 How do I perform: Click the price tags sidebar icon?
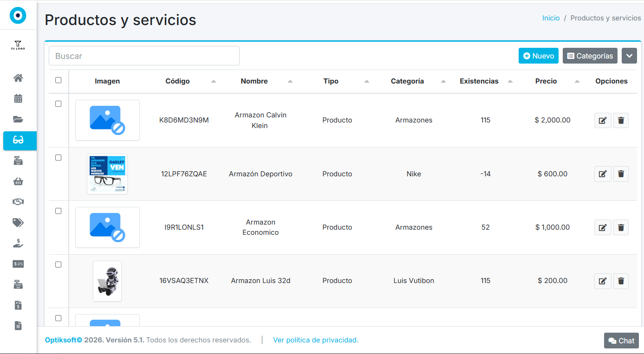18,223
